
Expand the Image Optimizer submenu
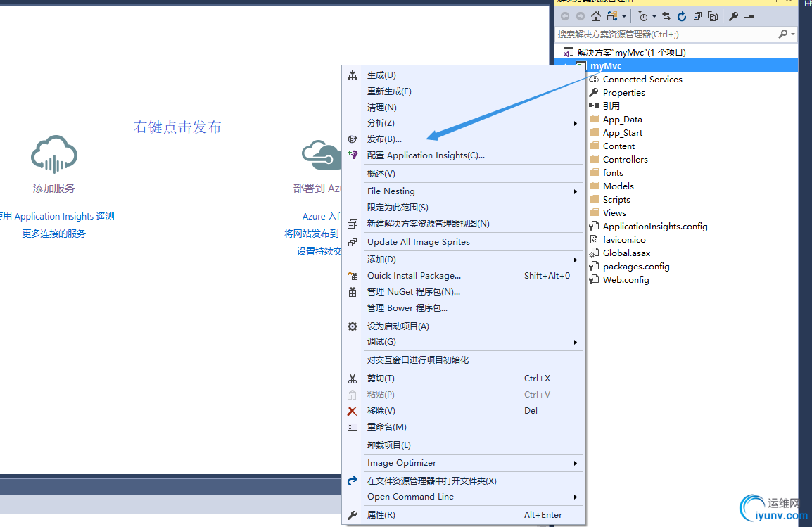pos(464,463)
